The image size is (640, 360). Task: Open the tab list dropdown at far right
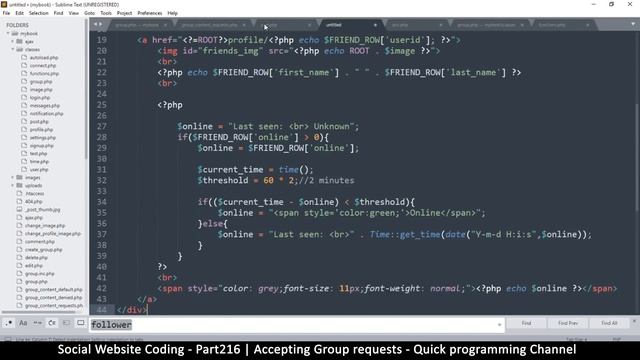tap(633, 24)
